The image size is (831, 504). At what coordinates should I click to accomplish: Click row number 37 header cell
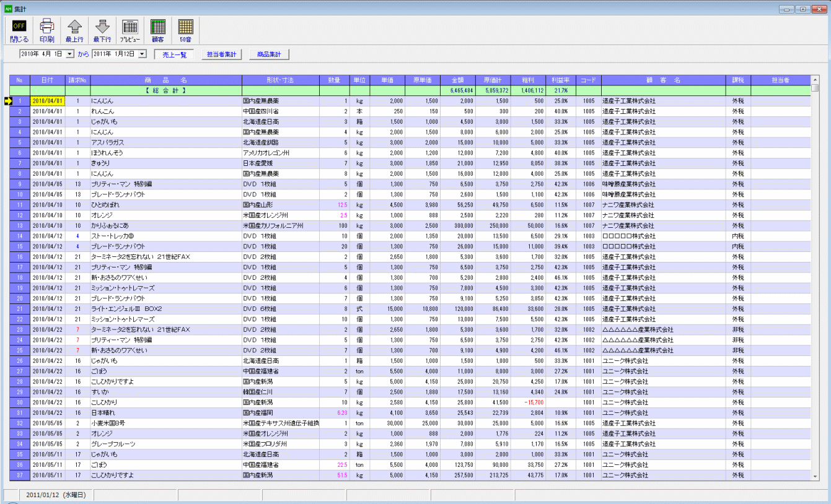[x=20, y=475]
